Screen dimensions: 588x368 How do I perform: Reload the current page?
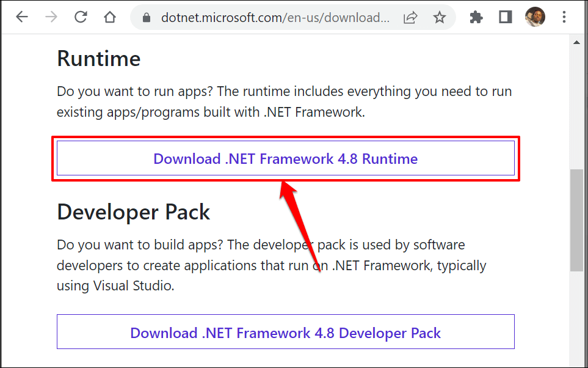click(81, 17)
